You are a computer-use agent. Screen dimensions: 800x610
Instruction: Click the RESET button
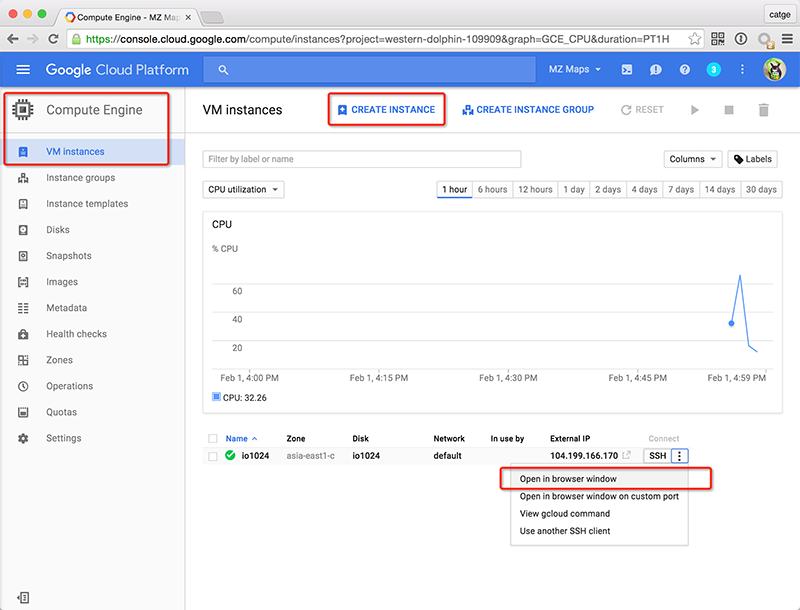click(642, 110)
